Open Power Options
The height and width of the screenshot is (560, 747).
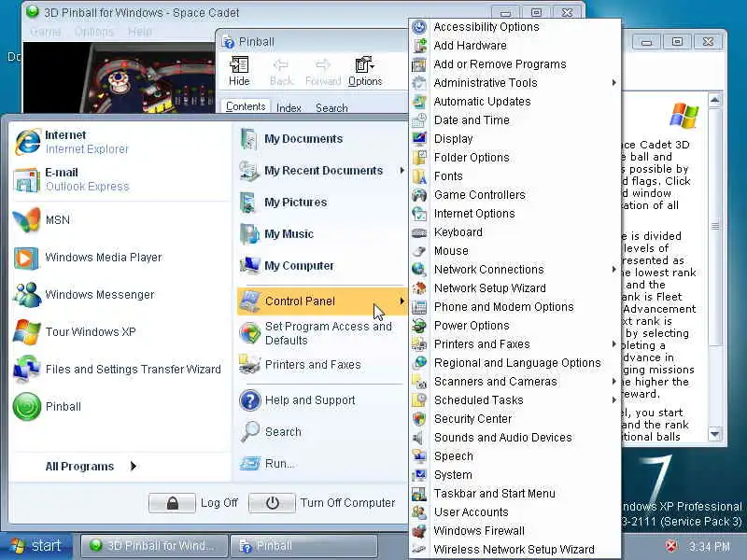[515, 326]
